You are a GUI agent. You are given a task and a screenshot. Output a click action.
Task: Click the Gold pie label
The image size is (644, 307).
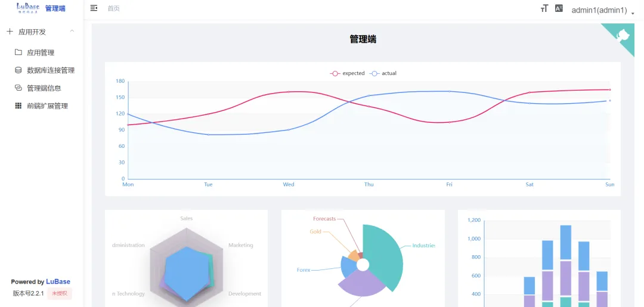pos(315,231)
